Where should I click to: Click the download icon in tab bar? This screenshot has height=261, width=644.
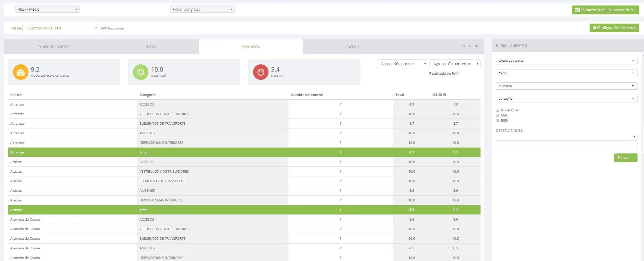tap(476, 46)
